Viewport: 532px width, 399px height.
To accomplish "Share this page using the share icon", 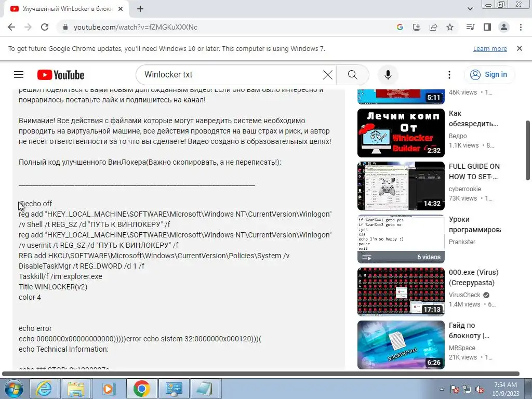I will 433,27.
